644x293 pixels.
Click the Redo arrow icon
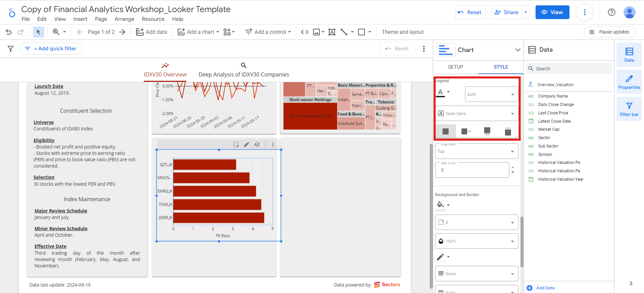(x=20, y=32)
